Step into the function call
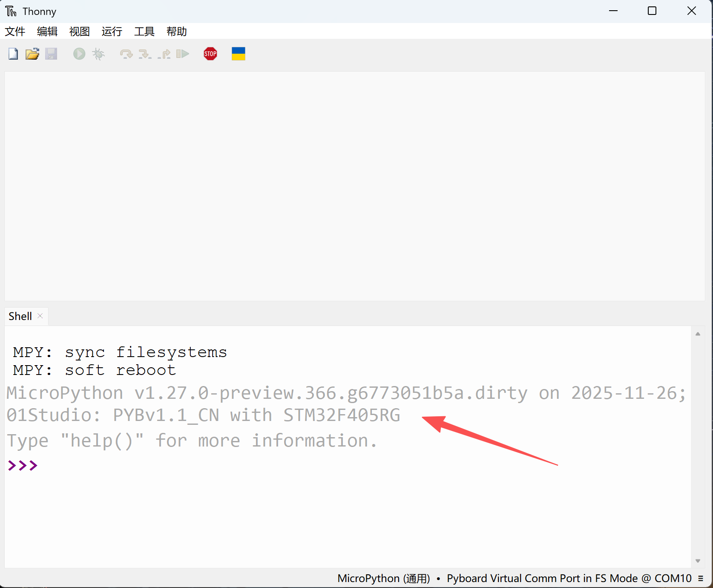This screenshot has width=713, height=588. [144, 54]
